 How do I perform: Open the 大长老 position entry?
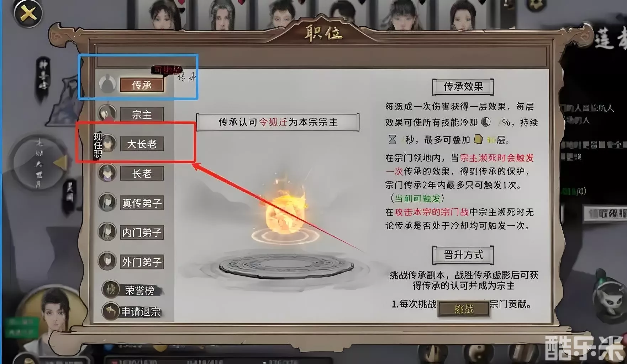pyautogui.click(x=142, y=144)
